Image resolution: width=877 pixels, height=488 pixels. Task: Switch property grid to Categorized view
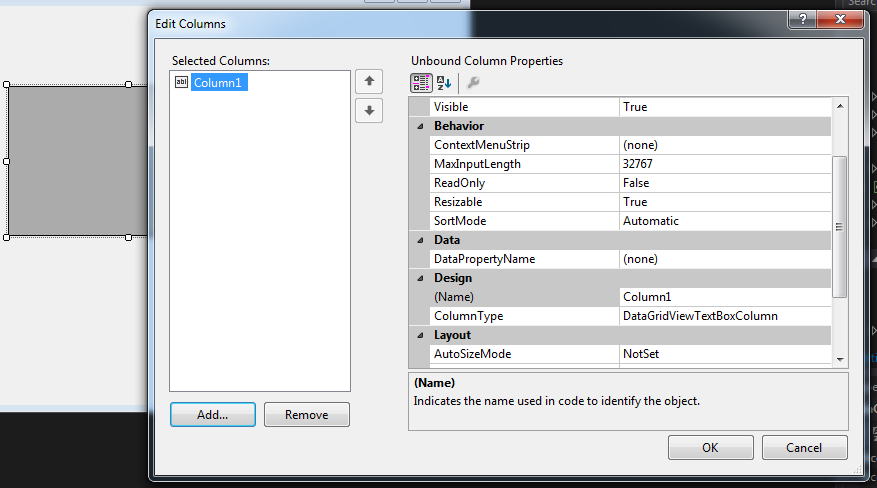click(421, 83)
